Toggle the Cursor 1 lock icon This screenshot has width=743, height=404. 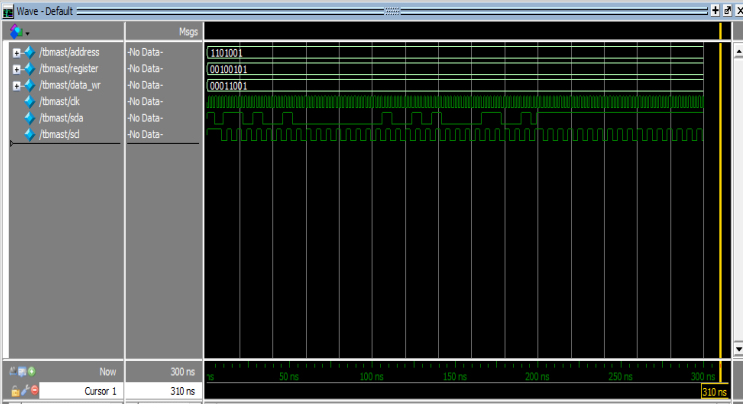tap(15, 391)
